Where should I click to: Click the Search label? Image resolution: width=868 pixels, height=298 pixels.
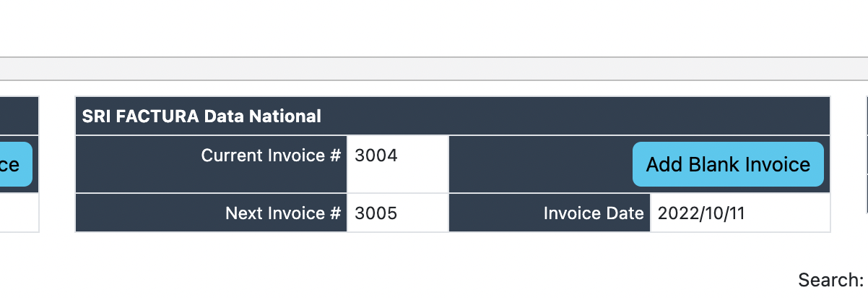830,280
